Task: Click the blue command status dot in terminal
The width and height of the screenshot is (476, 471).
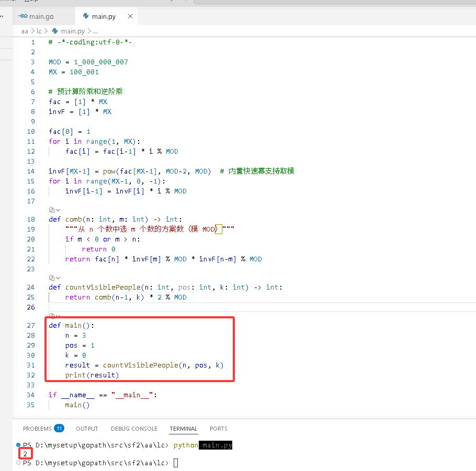Action: tap(18, 445)
